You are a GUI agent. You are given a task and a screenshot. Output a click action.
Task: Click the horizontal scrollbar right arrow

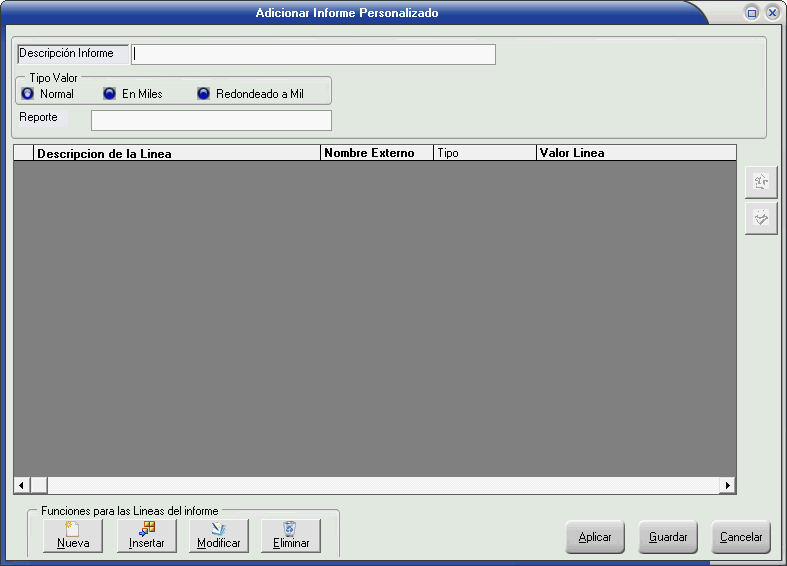[x=728, y=485]
